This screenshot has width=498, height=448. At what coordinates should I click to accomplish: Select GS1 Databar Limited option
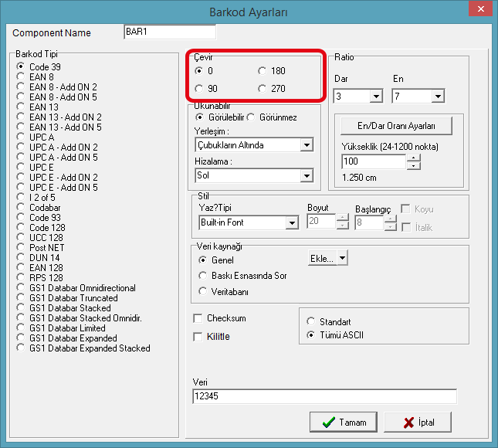(x=21, y=328)
